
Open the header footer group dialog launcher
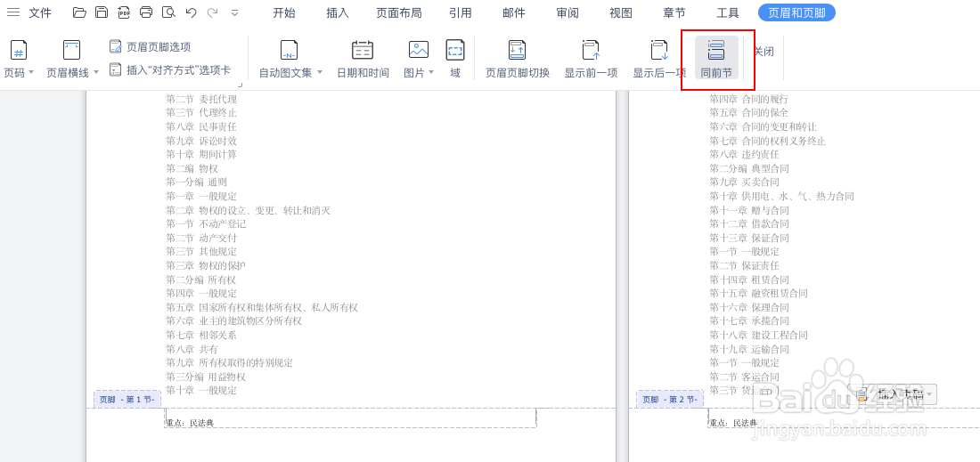[240, 84]
